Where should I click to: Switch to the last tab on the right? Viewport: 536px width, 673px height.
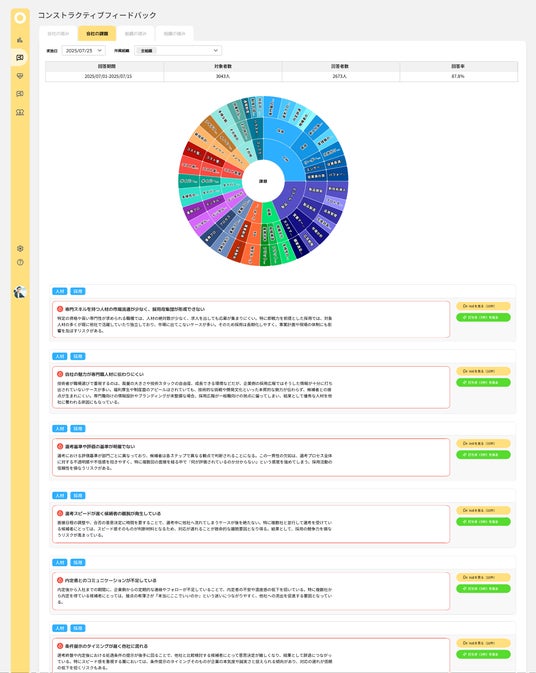coord(174,33)
